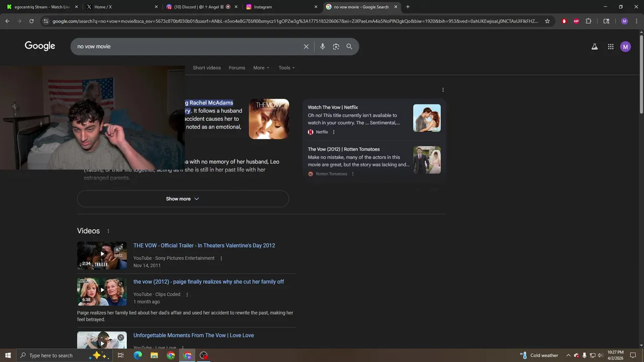Open the red shield extension icon
Image resolution: width=644 pixels, height=362 pixels.
coord(564,21)
